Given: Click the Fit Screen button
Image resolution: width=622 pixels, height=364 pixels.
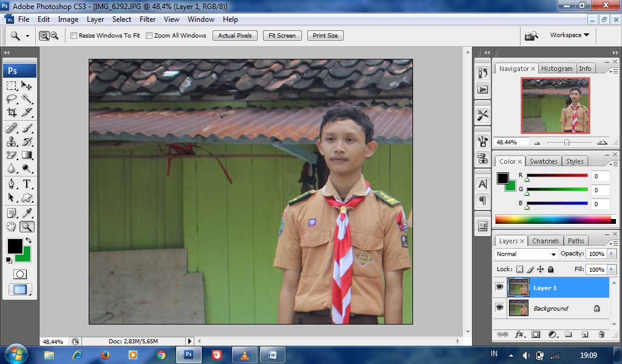Looking at the screenshot, I should [x=282, y=35].
